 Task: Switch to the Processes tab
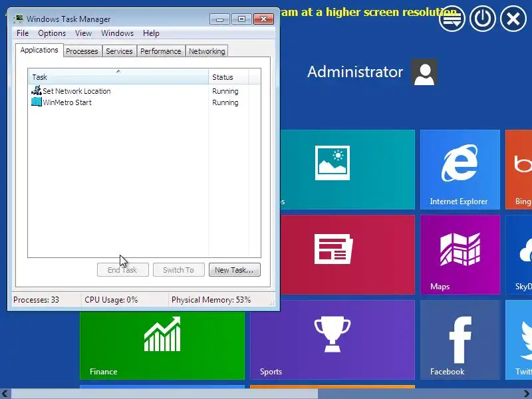point(82,51)
